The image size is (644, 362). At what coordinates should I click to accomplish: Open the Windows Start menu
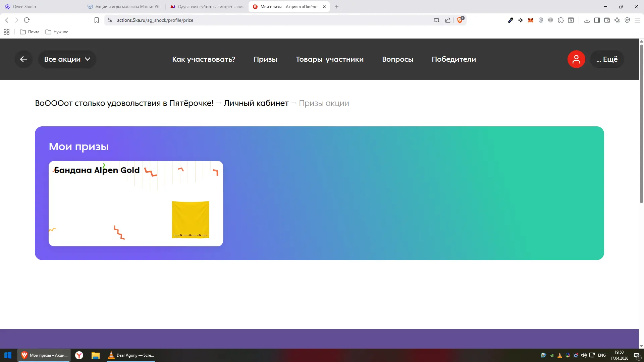8,355
